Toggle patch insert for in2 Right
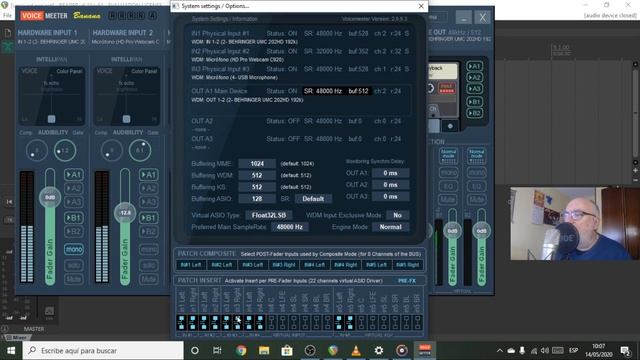Image resolution: width=640 pixels, height=360 pixels. click(x=215, y=322)
